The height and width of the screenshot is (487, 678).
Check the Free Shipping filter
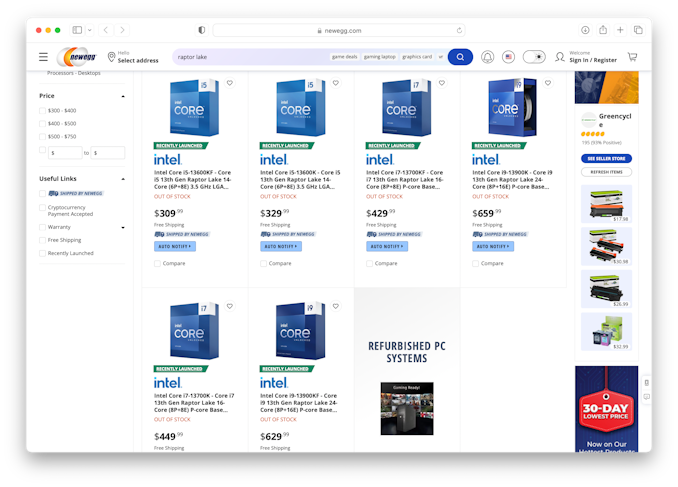(42, 240)
